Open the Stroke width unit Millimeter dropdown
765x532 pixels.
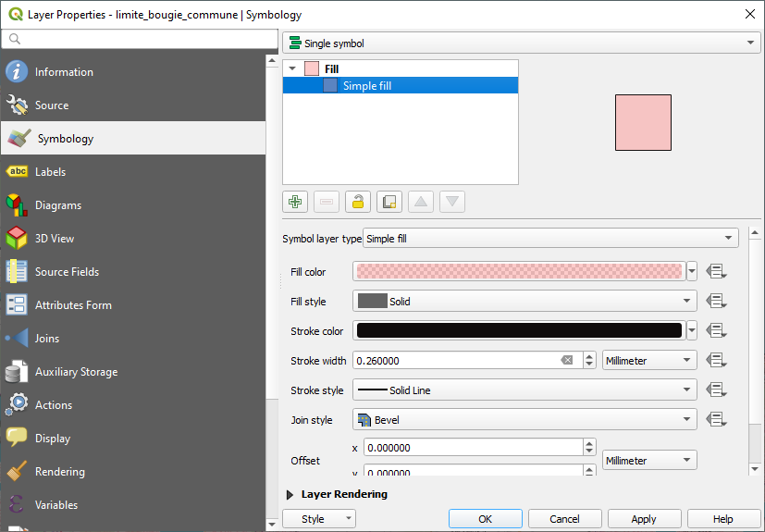(x=648, y=361)
